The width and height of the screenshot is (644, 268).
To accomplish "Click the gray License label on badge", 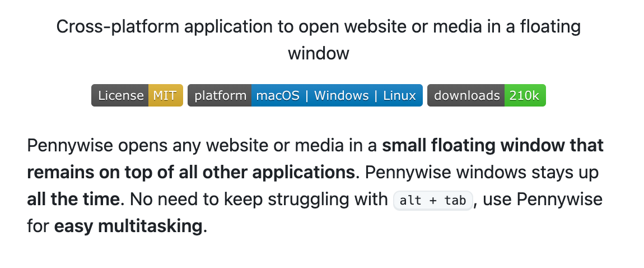I will 120,95.
